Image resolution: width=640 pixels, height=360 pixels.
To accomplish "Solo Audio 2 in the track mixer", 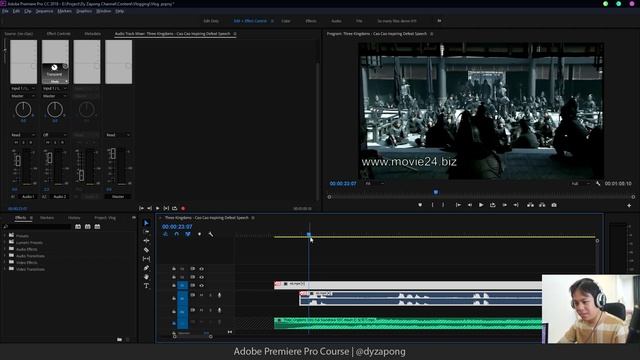I will coord(55,142).
